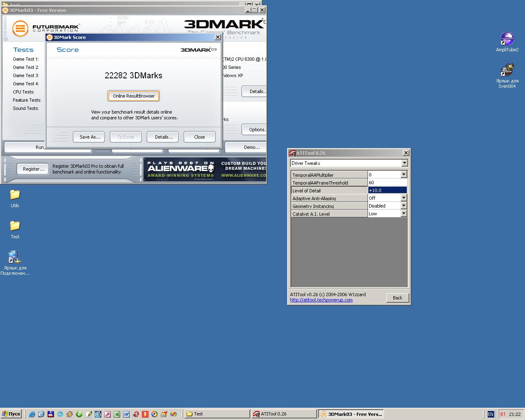This screenshot has width=525, height=420.
Task: Open Utils folder on desktop
Action: (x=15, y=199)
